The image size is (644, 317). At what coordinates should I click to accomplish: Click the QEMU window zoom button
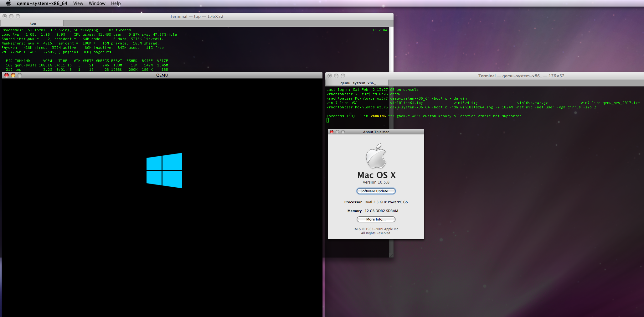20,75
